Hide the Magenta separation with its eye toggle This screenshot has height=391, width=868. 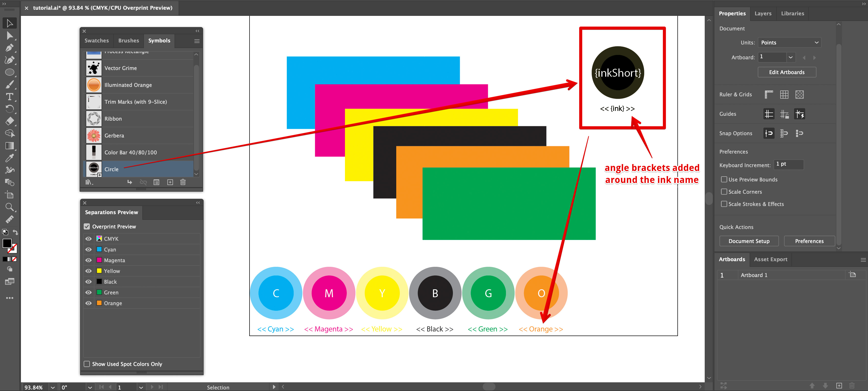[x=88, y=260]
